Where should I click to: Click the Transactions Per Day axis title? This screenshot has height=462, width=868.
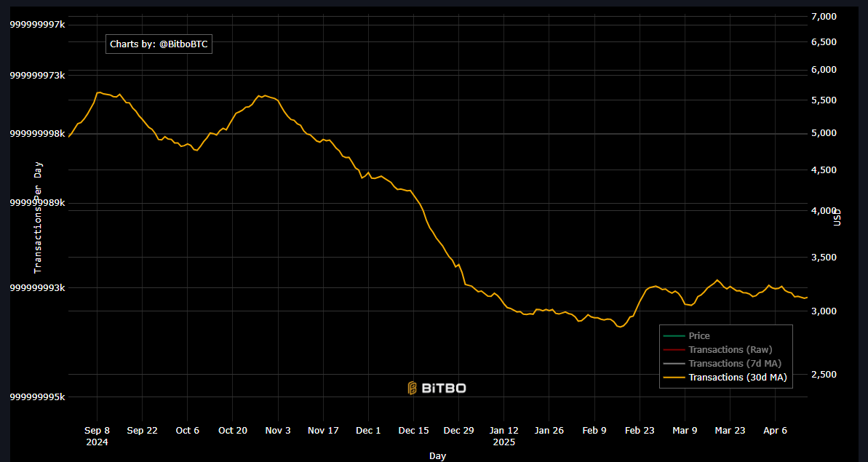pos(38,218)
